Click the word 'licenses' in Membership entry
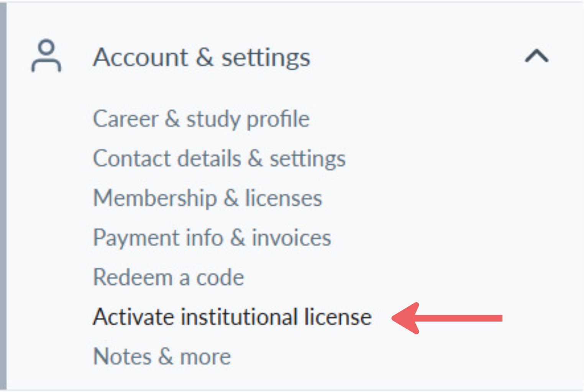The height and width of the screenshot is (392, 584). 284,198
